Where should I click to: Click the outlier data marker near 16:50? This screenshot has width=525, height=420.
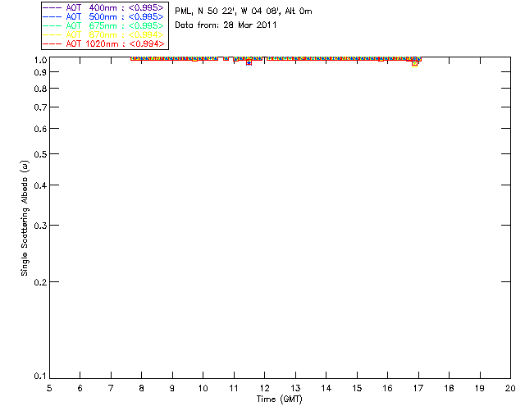click(x=414, y=63)
